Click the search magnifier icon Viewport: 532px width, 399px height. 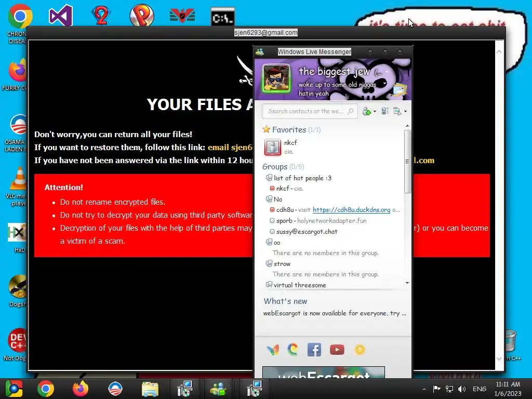coord(351,111)
